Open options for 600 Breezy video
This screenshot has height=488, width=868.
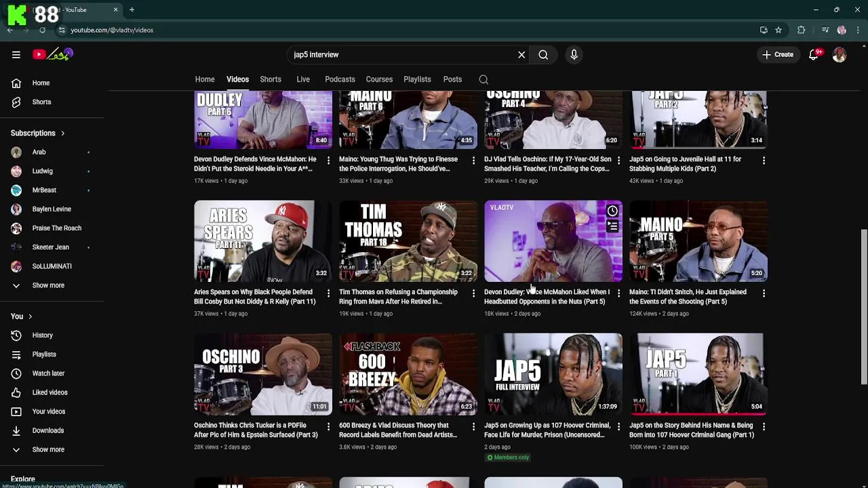pyautogui.click(x=473, y=426)
